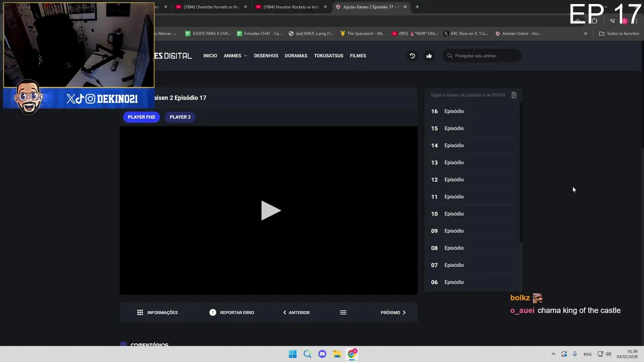Click the volume icon in the system tray
644x362 pixels.
point(608,354)
